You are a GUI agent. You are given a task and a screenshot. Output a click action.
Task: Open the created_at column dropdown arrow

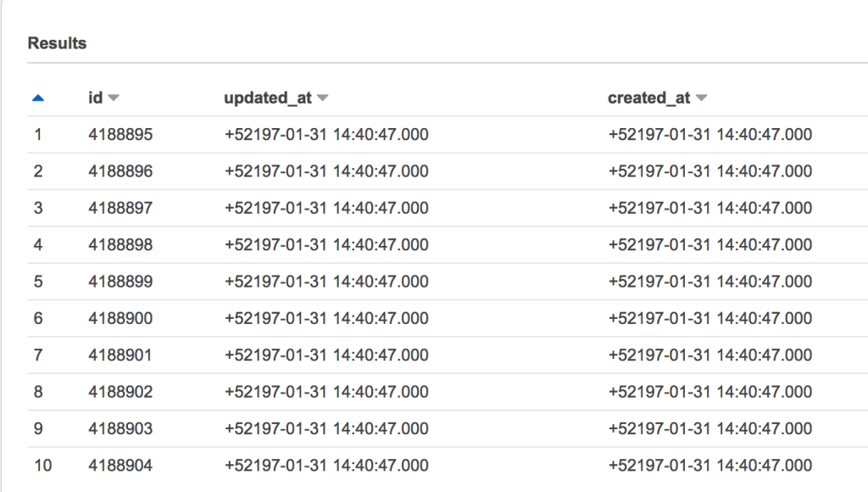click(x=701, y=97)
